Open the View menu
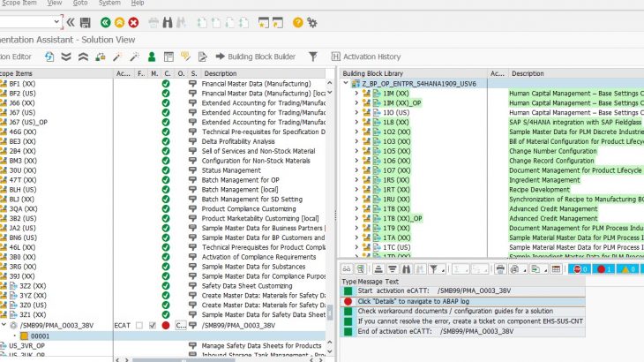 pos(54,3)
